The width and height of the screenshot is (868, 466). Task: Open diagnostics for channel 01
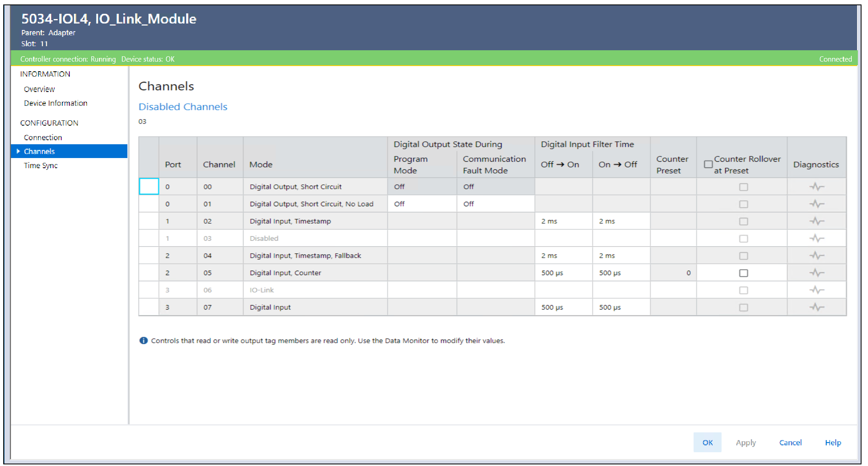coord(816,204)
